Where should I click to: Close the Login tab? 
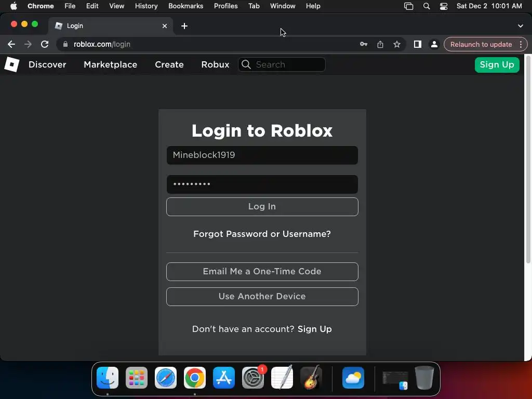pos(165,26)
